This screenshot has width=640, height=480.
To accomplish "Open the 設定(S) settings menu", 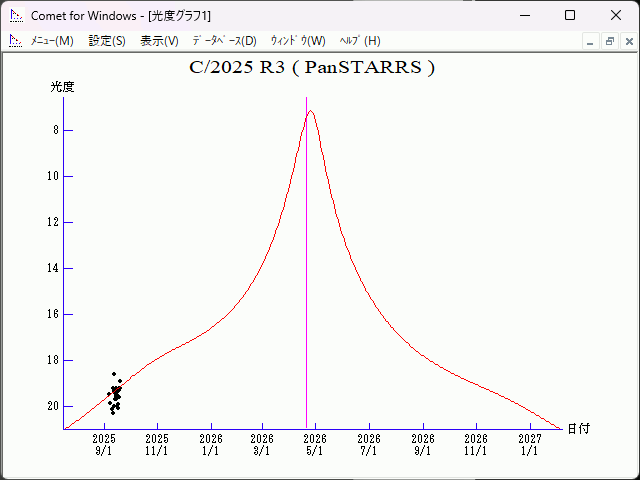I will coord(107,41).
